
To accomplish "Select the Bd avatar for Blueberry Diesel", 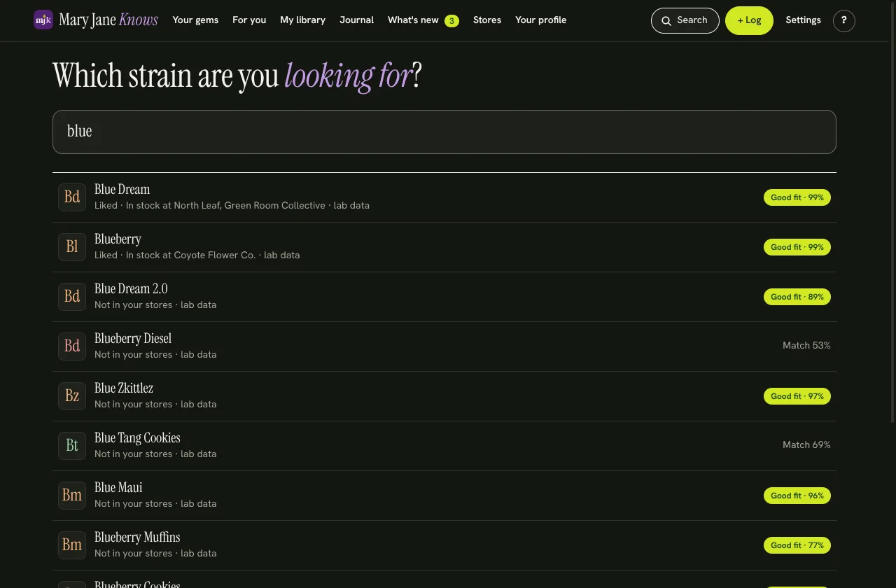I will pyautogui.click(x=72, y=346).
